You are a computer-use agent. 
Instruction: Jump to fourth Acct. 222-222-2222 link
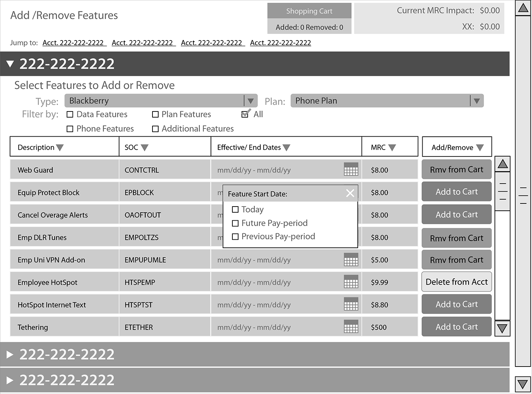click(281, 43)
